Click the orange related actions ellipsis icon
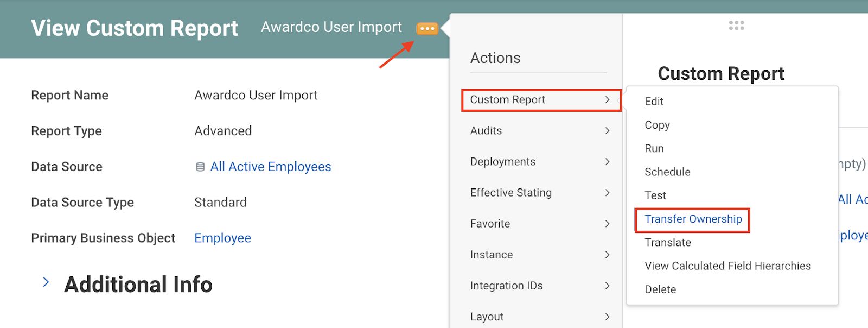 pyautogui.click(x=427, y=28)
